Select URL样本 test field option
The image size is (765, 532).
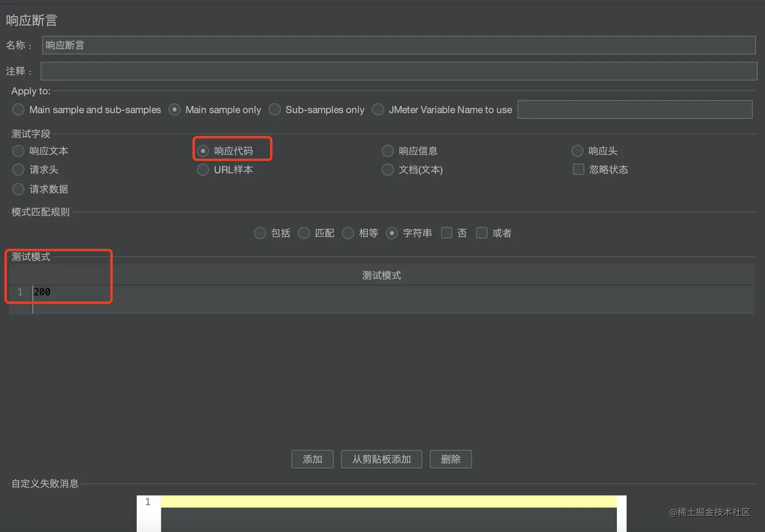click(203, 169)
